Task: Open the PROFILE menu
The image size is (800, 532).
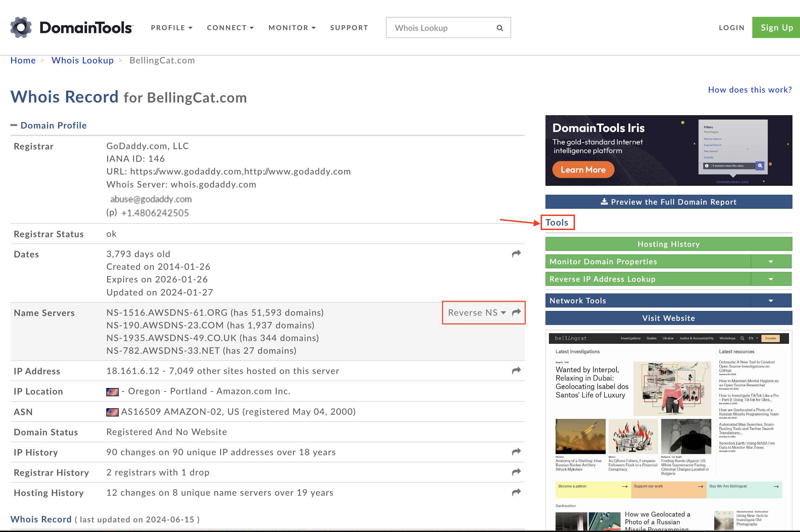Action: (x=172, y=28)
